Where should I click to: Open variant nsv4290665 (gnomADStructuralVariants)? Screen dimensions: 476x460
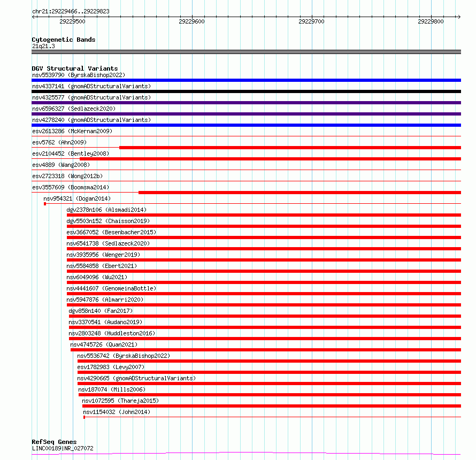[136, 378]
